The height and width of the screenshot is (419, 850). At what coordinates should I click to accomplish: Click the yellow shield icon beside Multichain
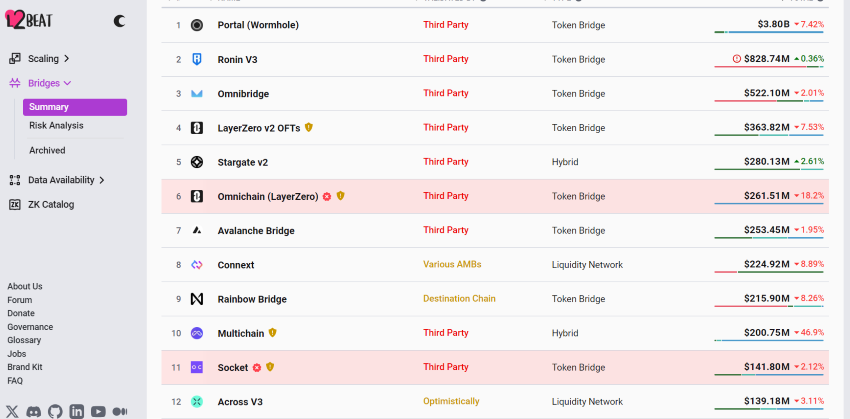(x=273, y=333)
